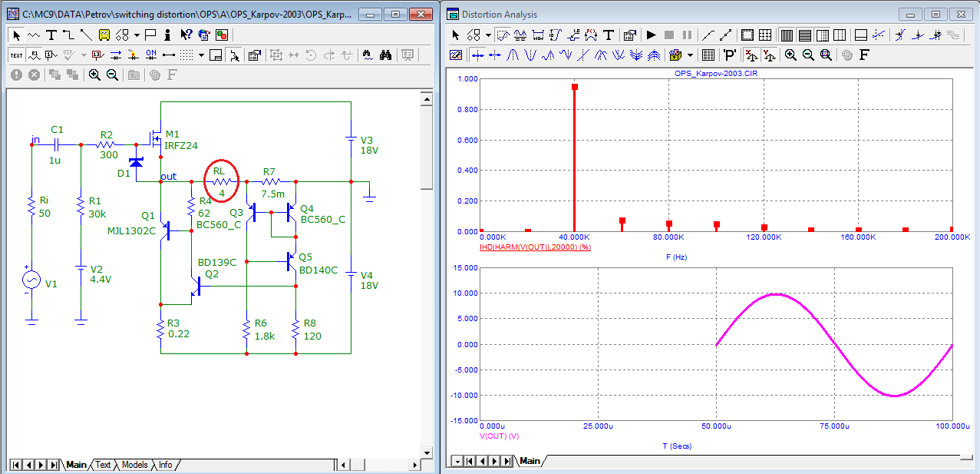Toggle the grid text 'TEXT' display button
Screen dimensions: 980x474
coord(16,55)
